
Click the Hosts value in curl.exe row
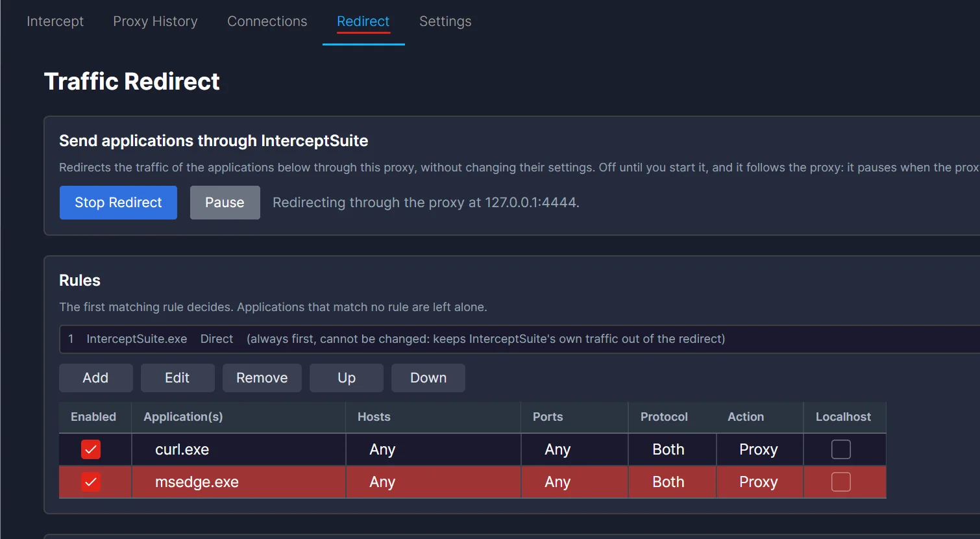(x=434, y=449)
